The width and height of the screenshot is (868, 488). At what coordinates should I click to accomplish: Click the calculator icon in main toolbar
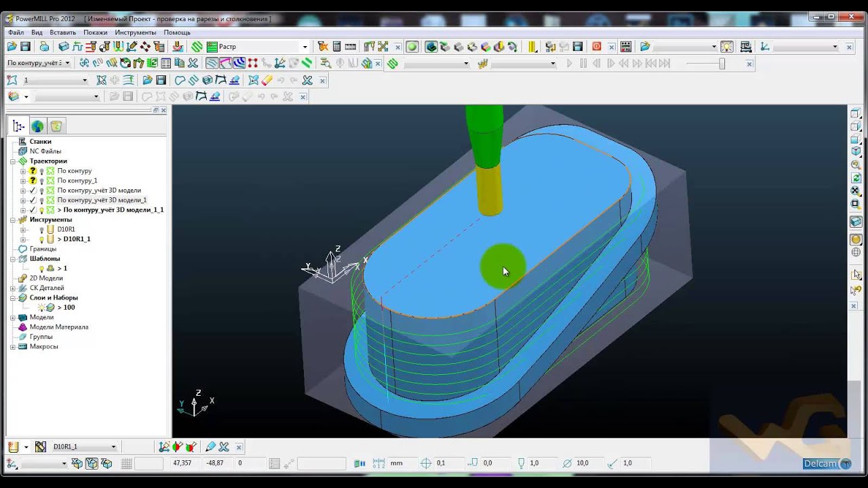[x=336, y=47]
